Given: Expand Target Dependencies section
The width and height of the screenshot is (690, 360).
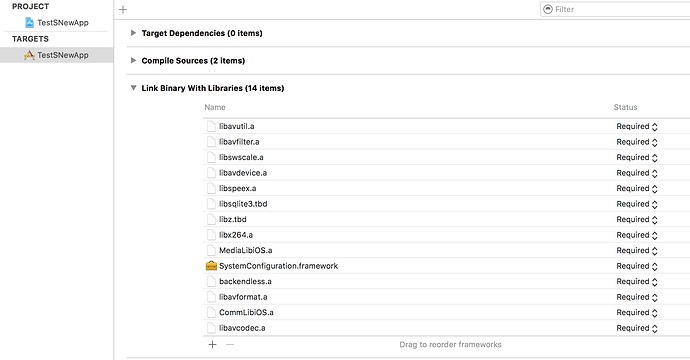Looking at the screenshot, I should (133, 33).
